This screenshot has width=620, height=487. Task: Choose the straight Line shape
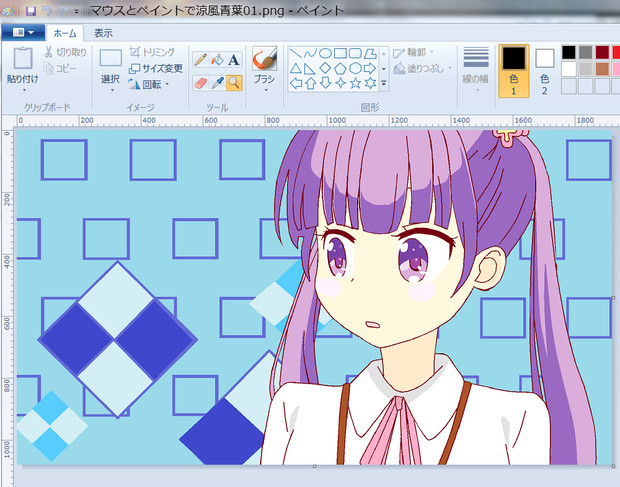click(x=295, y=53)
